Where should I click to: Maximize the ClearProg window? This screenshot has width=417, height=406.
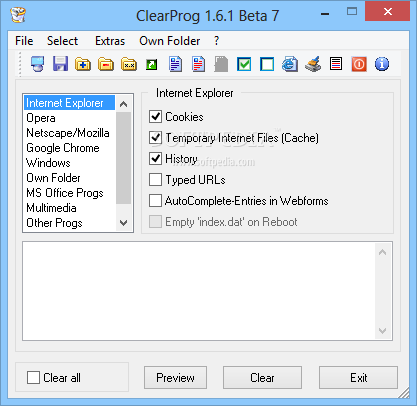(352, 12)
